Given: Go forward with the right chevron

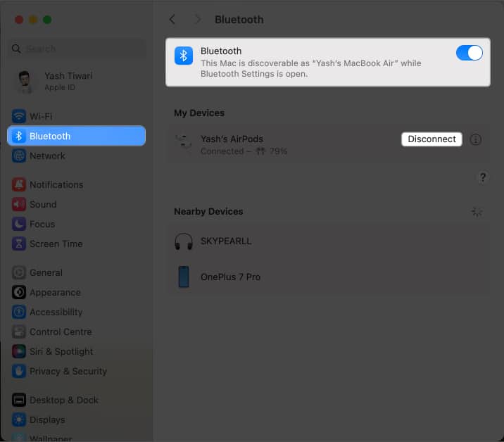Looking at the screenshot, I should pyautogui.click(x=198, y=19).
